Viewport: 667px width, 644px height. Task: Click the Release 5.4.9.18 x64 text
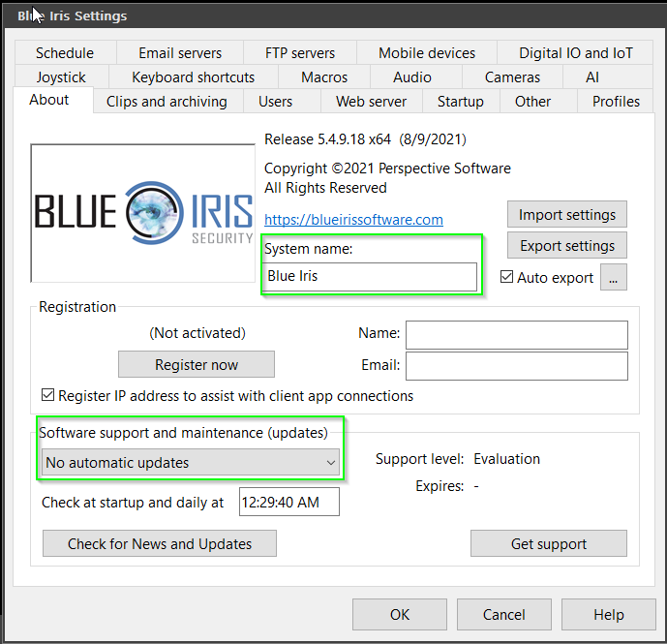(327, 139)
